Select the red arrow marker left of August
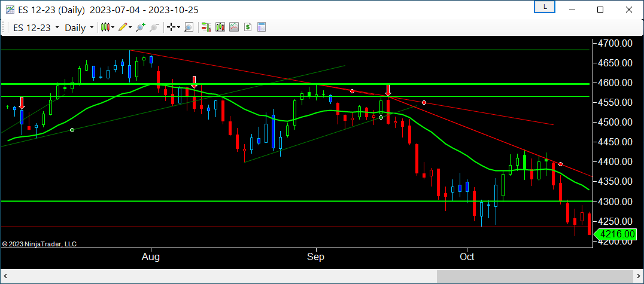Screen dimensions: 644x284 tap(22, 103)
